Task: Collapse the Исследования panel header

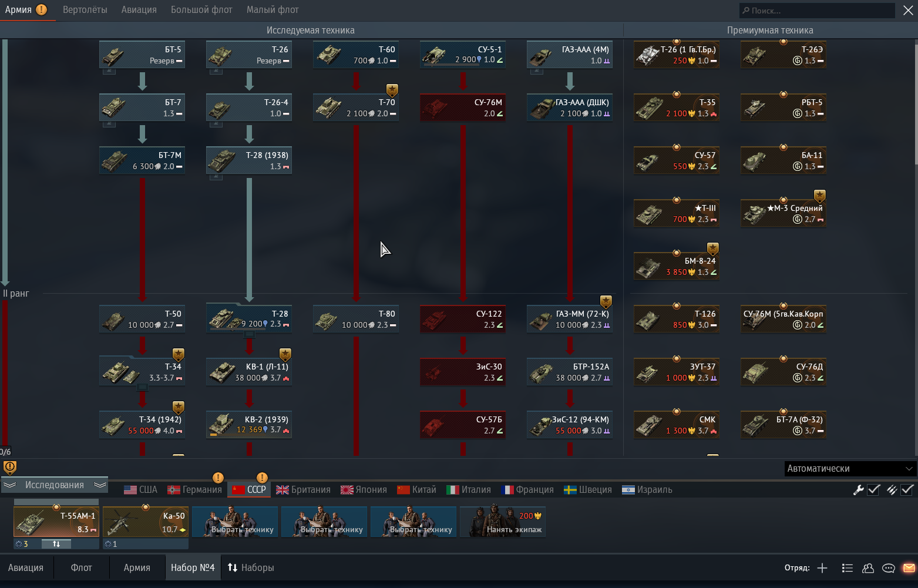Action: point(55,485)
